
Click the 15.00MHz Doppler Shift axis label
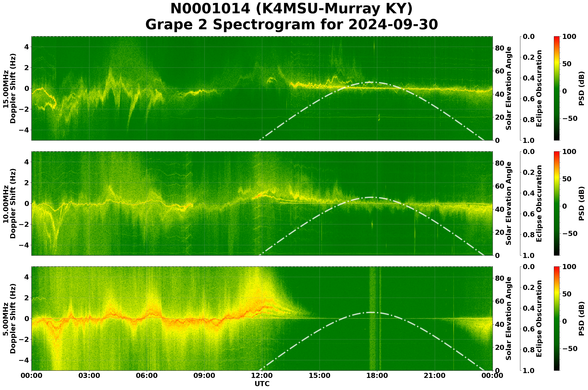[x=9, y=88]
